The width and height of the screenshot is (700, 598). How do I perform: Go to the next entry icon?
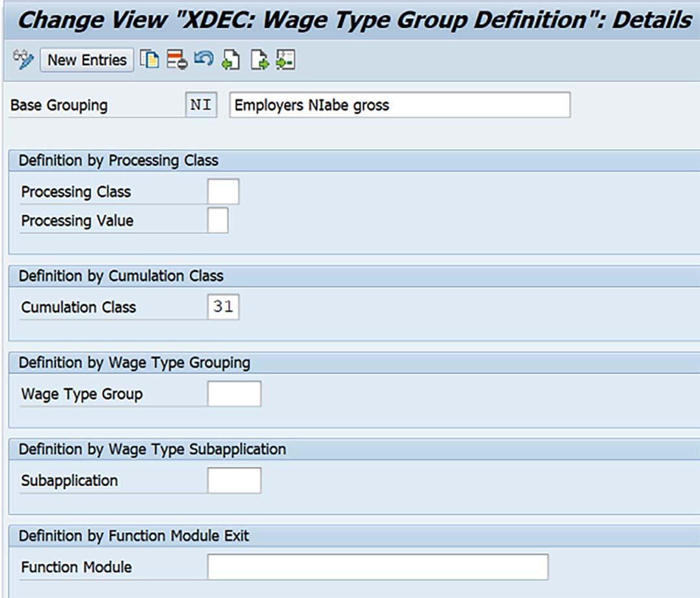point(259,60)
